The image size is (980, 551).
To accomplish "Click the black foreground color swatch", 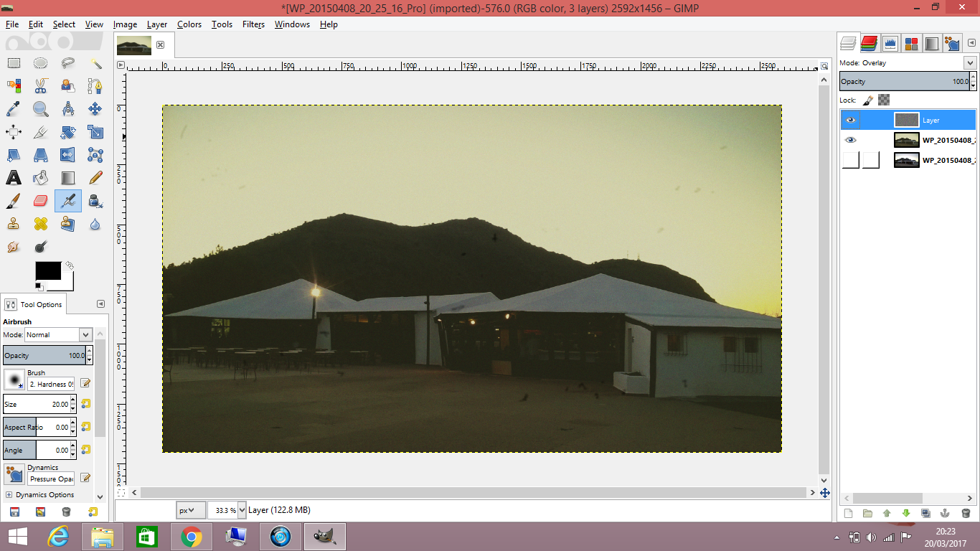I will tap(48, 270).
